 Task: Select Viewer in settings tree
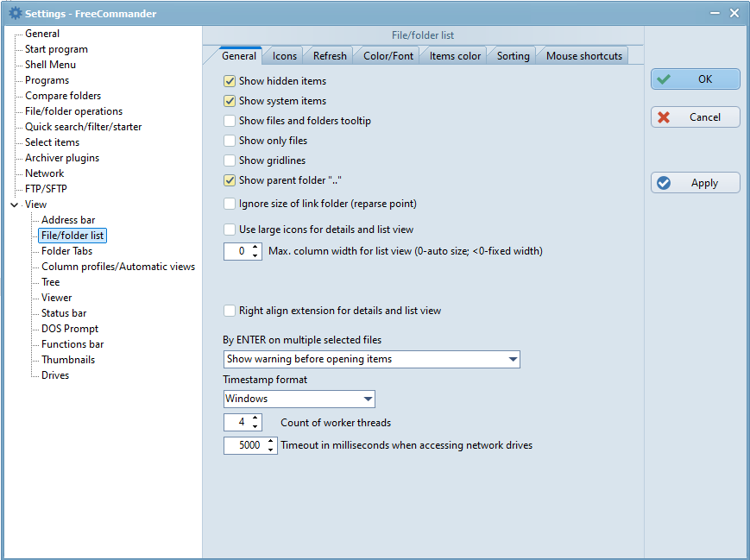56,298
